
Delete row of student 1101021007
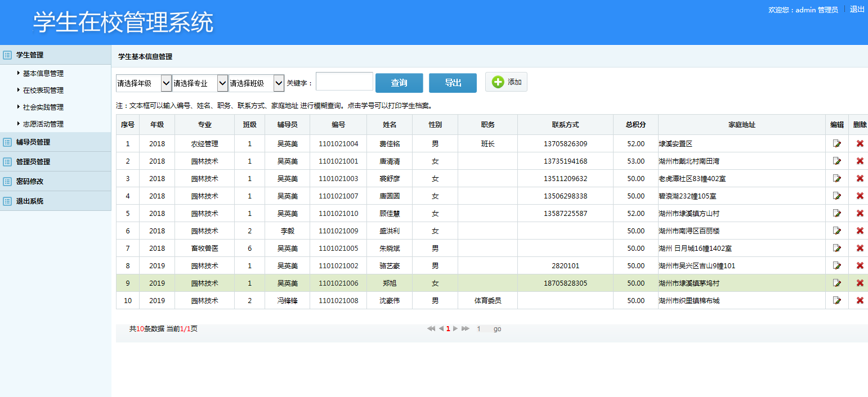tap(860, 196)
